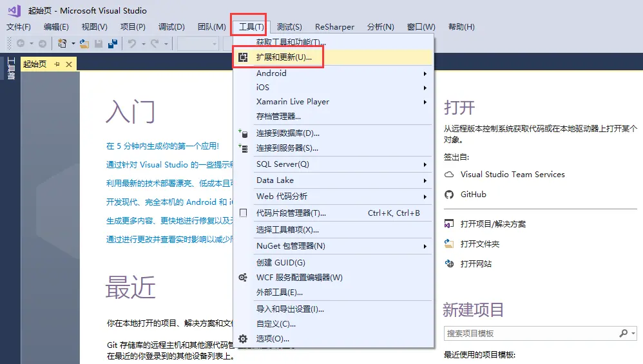Expand the SQL Server(Q) submenu

point(425,165)
